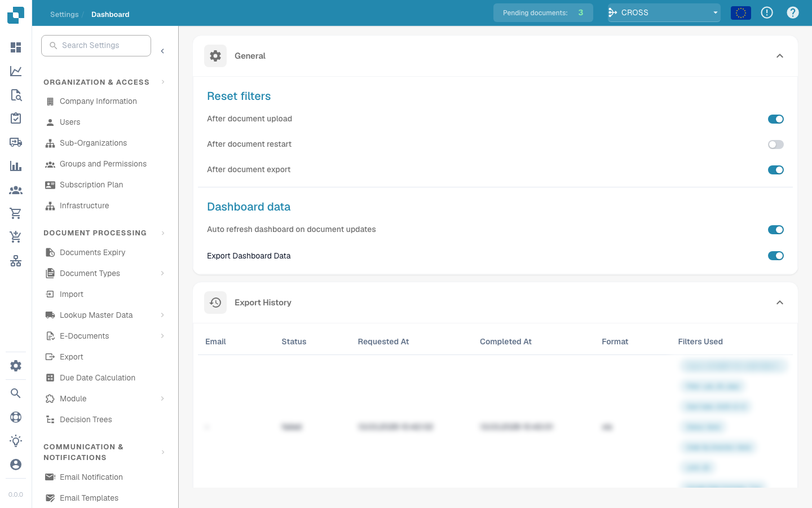Open the add-to-cart icon in left rail
The image size is (812, 508).
(16, 237)
